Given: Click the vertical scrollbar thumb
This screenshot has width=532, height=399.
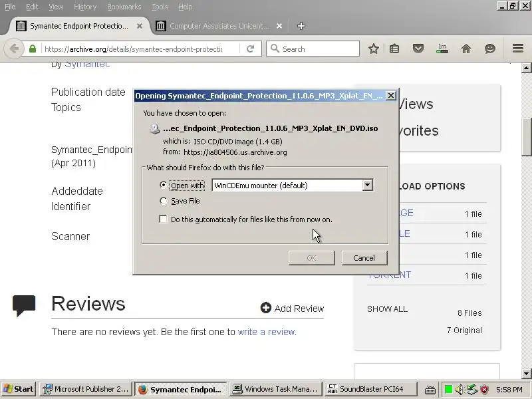Looking at the screenshot, I should click(527, 137).
